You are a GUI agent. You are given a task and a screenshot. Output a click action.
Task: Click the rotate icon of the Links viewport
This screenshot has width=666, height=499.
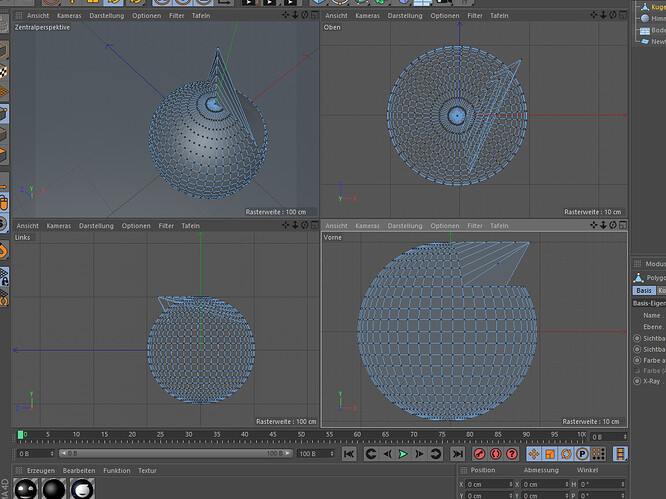point(305,225)
